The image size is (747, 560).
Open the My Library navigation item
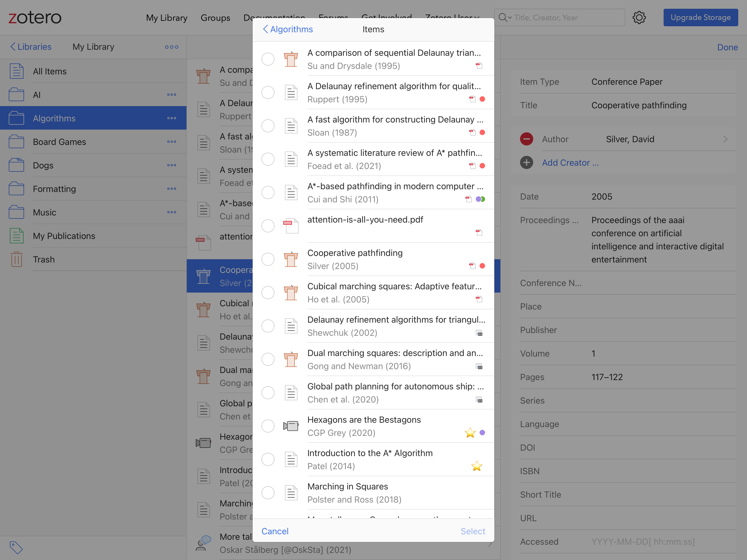[167, 18]
